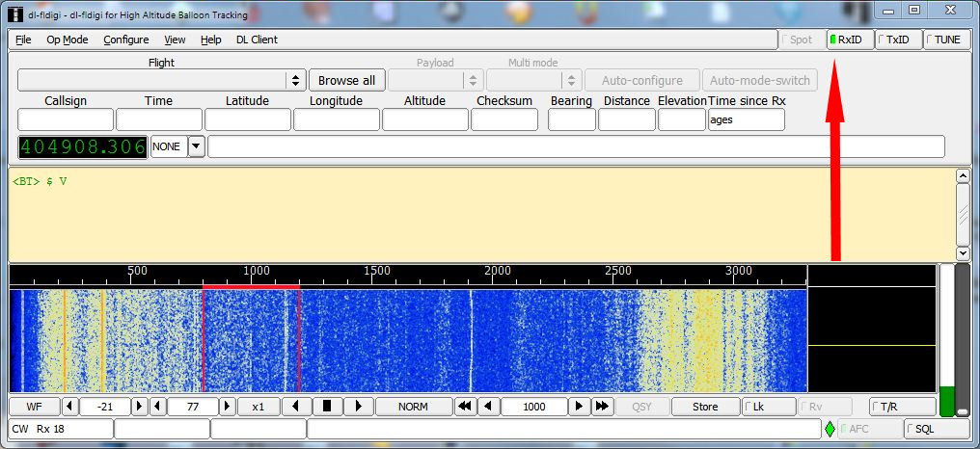
Task: Click the Altitude input field
Action: tap(425, 119)
